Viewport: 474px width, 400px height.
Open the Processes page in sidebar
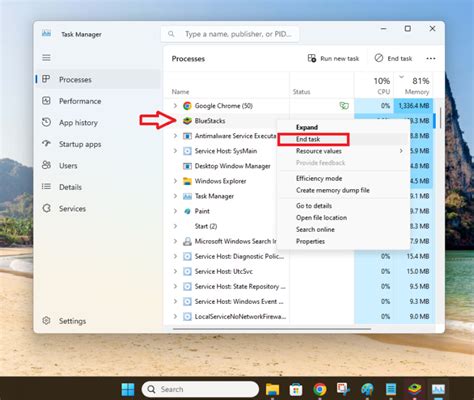click(98, 79)
